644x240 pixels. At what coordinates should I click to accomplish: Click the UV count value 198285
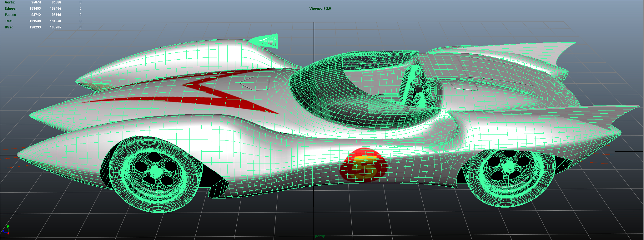click(55, 27)
